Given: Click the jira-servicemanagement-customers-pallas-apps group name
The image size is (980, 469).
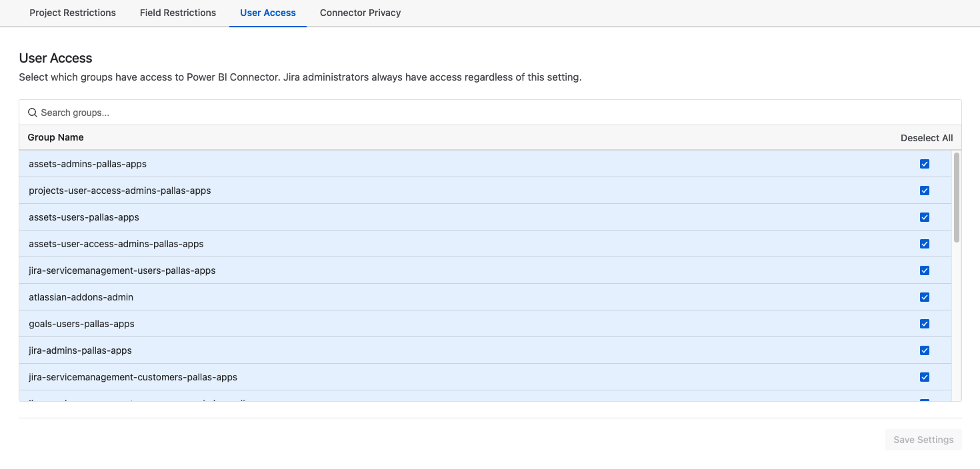Looking at the screenshot, I should [x=133, y=377].
